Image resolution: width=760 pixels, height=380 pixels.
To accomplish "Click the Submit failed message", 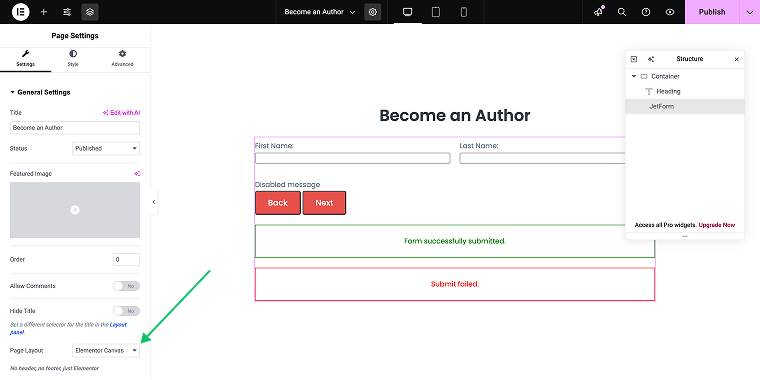I will [455, 284].
